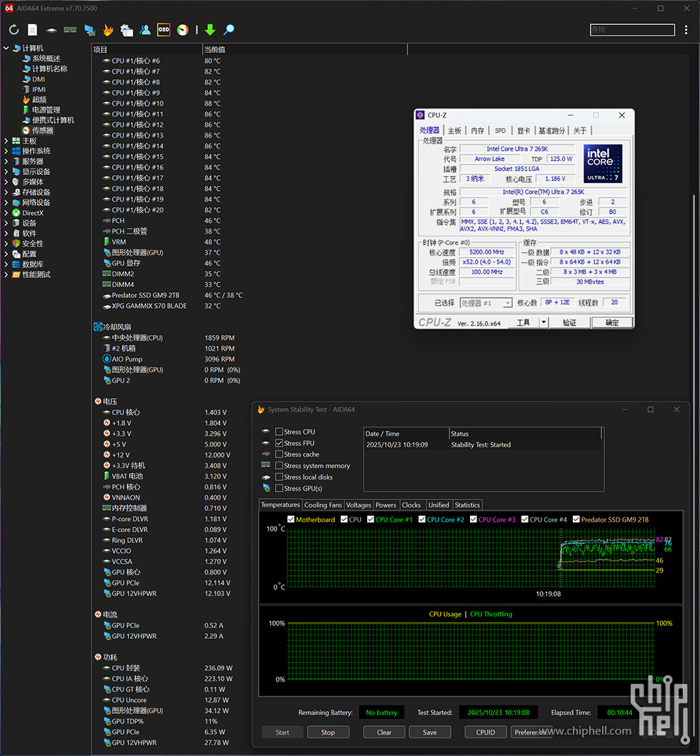Open the CPU-Z 工具 dropdown arrow
The image size is (700, 756).
tap(544, 322)
